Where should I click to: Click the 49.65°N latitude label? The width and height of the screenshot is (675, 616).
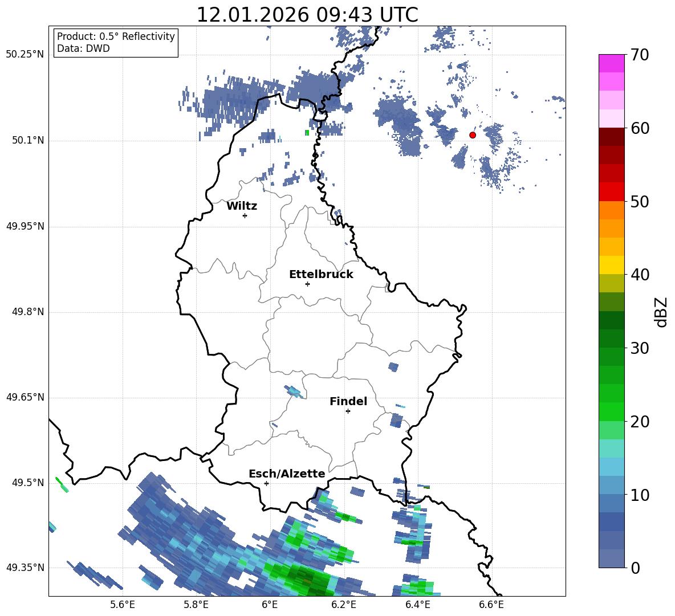click(25, 397)
